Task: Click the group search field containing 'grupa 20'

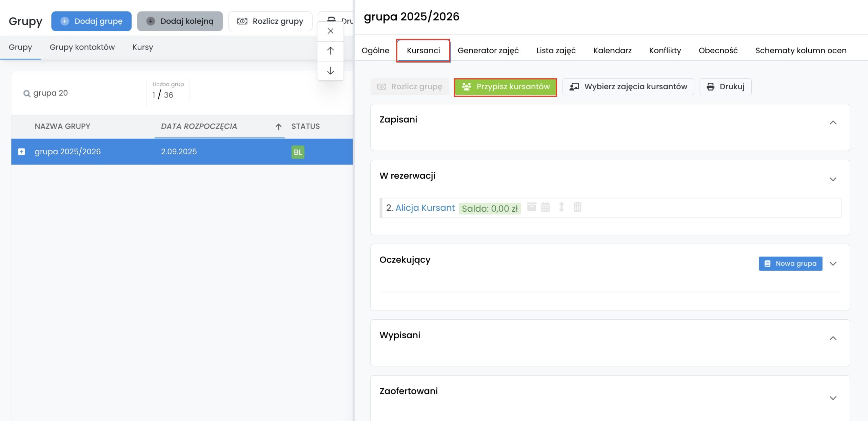Action: click(81, 93)
